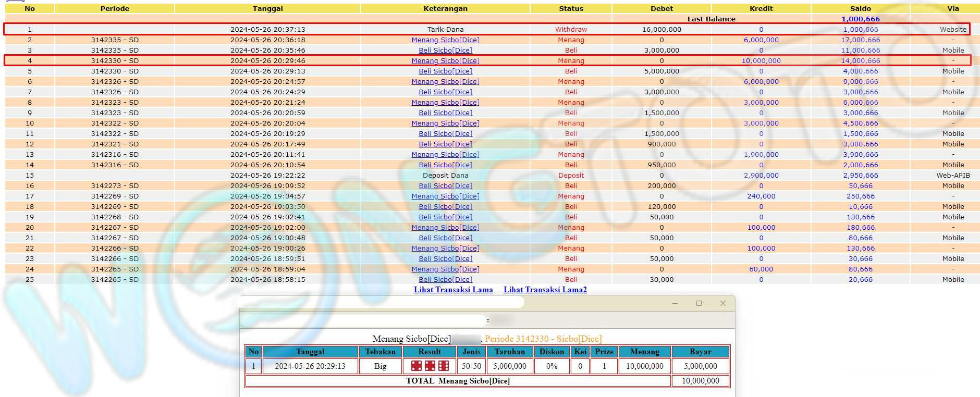Click the first red dice in Result

tap(416, 366)
